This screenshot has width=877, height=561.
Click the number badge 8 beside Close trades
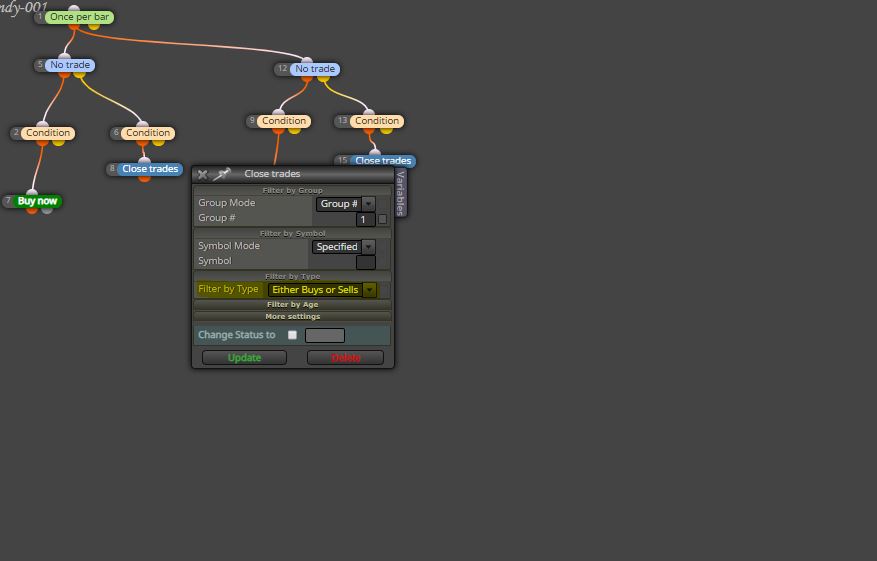coord(112,168)
